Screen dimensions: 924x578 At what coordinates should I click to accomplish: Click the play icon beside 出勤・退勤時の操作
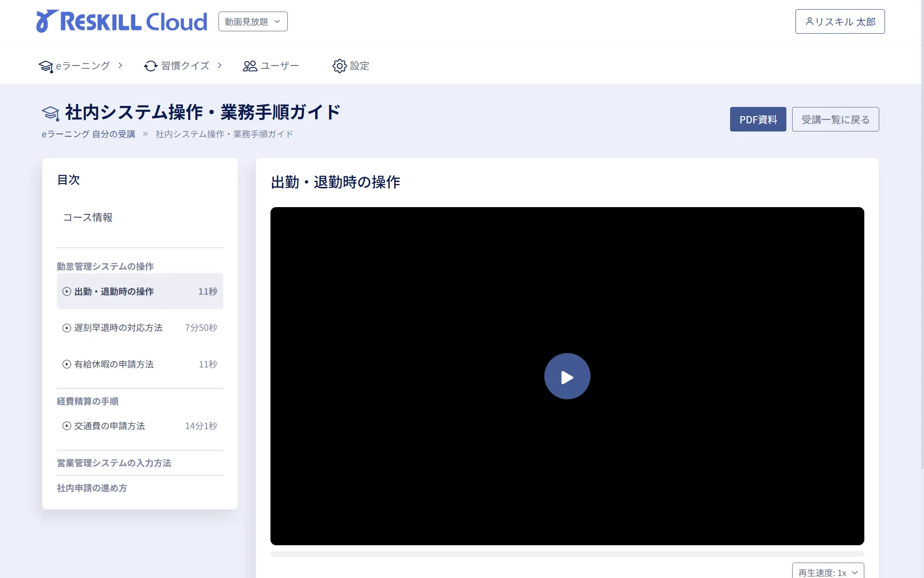(67, 291)
